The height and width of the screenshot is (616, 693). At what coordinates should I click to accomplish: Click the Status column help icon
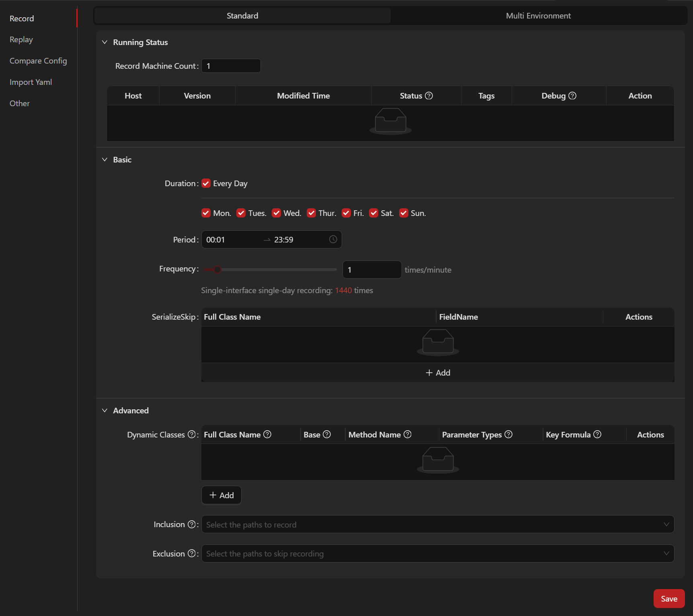point(429,96)
